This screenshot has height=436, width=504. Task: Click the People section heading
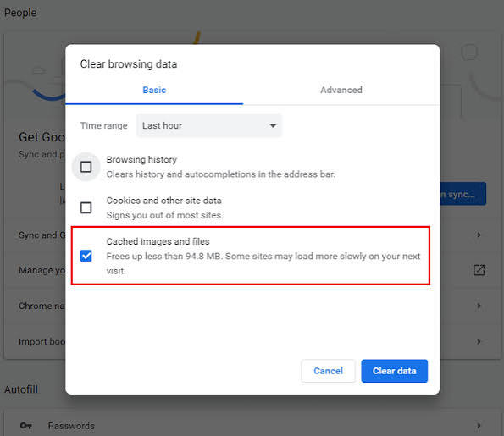[x=20, y=13]
